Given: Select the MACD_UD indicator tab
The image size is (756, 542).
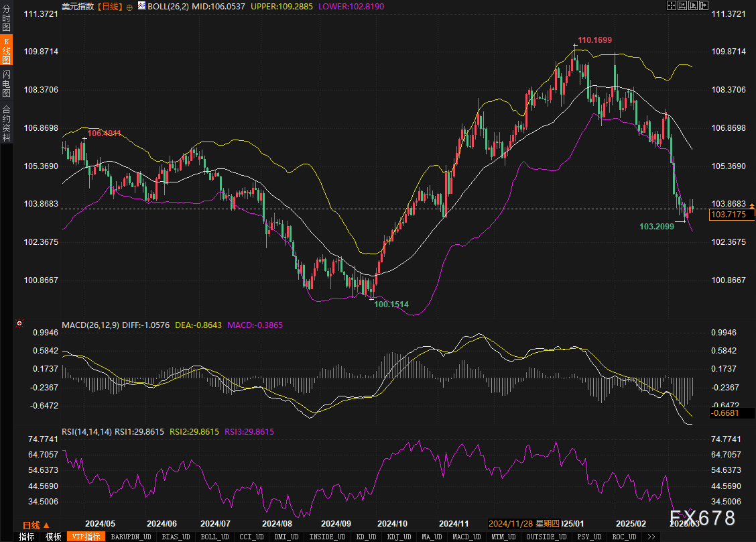Looking at the screenshot, I should click(465, 537).
